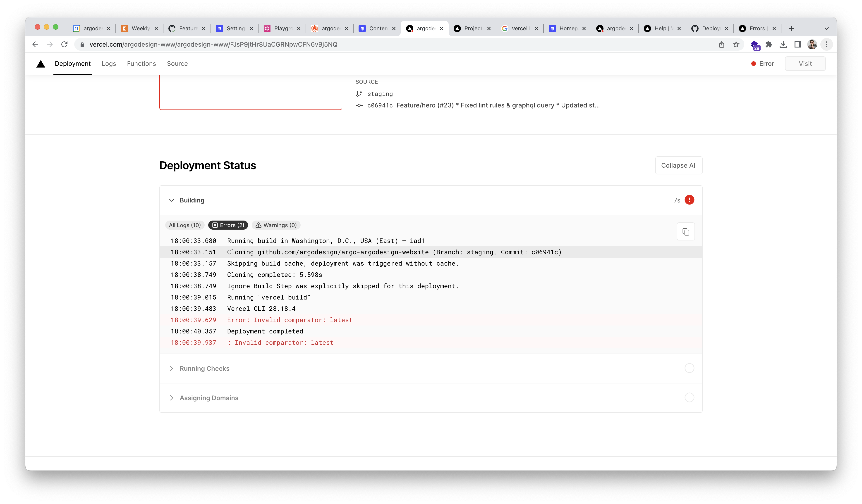
Task: Select the 'Cloning github.com/argodesign' log line
Action: (431, 252)
